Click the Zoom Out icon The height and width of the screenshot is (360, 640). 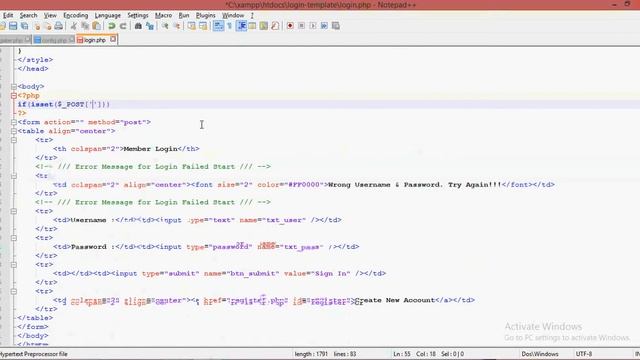point(177,26)
